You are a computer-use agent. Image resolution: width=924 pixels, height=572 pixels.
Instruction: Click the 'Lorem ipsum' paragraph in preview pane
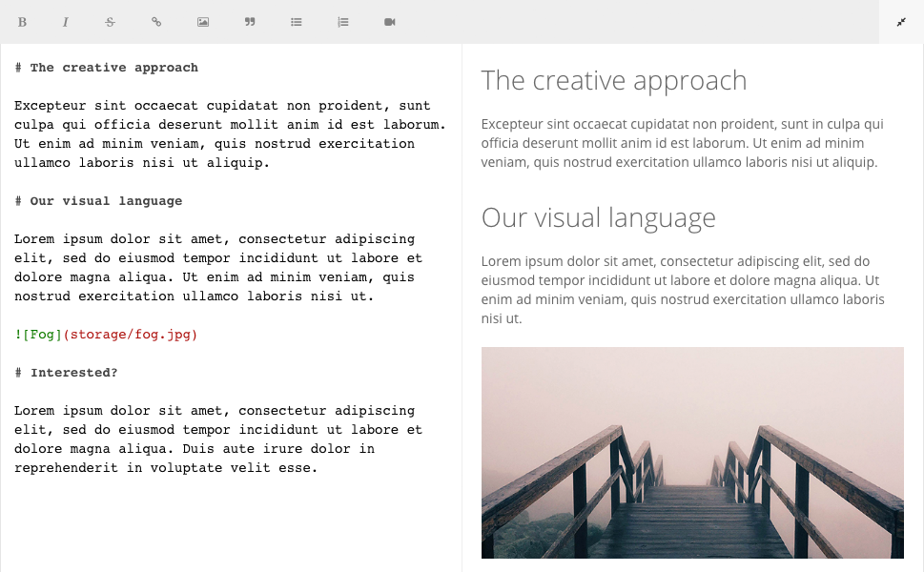[x=683, y=289]
